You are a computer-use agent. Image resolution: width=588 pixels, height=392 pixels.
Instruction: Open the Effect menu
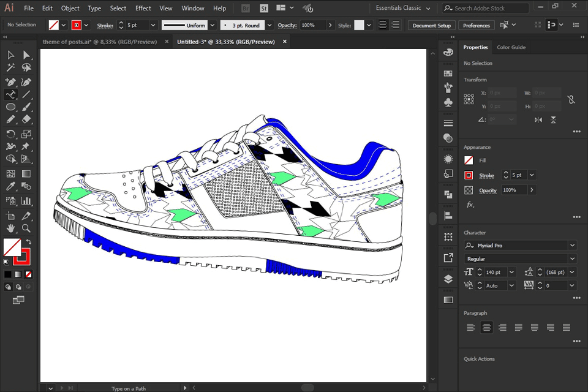(x=143, y=9)
